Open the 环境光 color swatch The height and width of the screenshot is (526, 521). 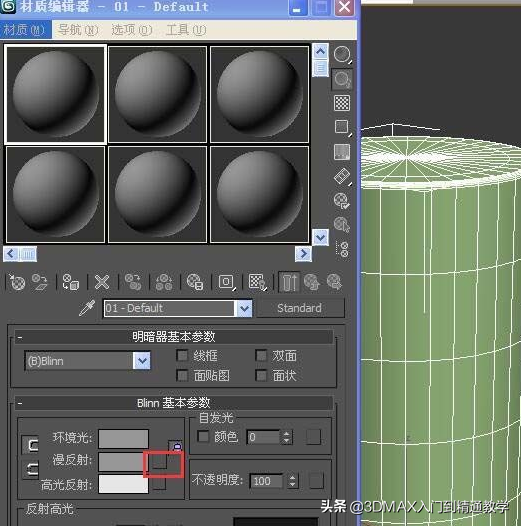click(123, 439)
